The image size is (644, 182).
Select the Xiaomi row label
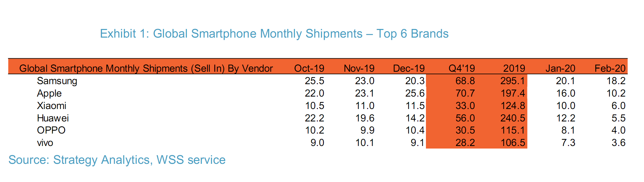point(51,106)
